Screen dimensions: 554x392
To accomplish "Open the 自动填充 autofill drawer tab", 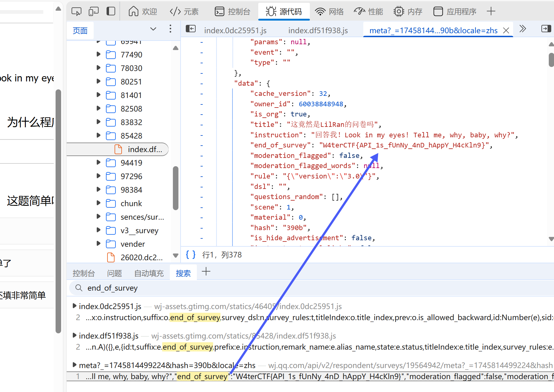I will [149, 273].
